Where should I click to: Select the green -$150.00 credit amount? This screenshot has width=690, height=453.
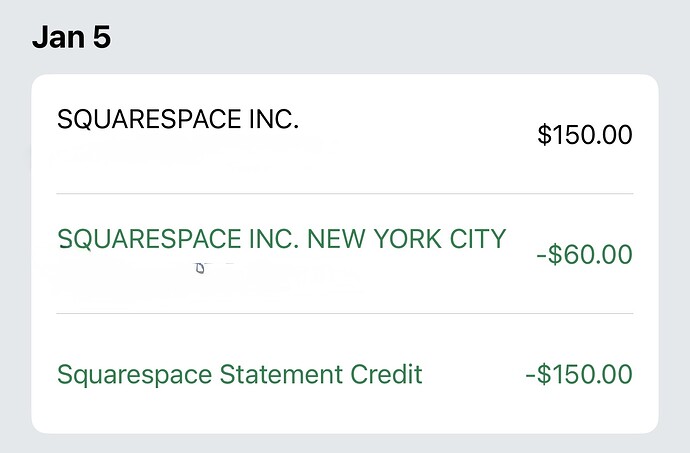point(578,375)
